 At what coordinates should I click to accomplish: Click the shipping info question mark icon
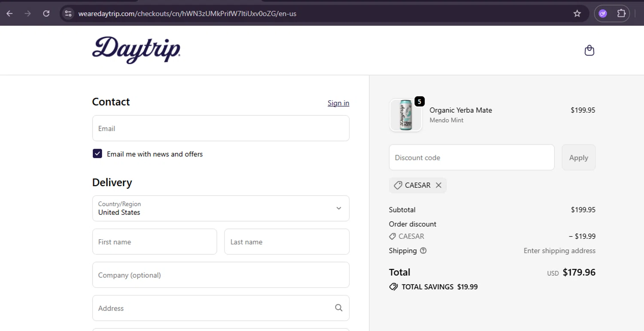click(423, 251)
